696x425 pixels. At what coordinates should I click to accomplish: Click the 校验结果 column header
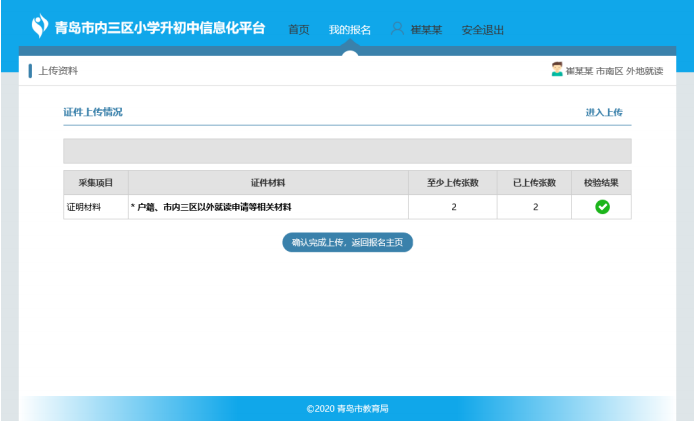pos(602,183)
